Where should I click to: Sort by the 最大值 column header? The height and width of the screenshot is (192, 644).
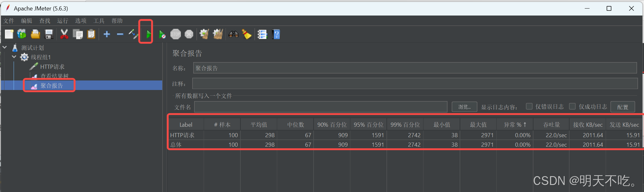tap(478, 125)
